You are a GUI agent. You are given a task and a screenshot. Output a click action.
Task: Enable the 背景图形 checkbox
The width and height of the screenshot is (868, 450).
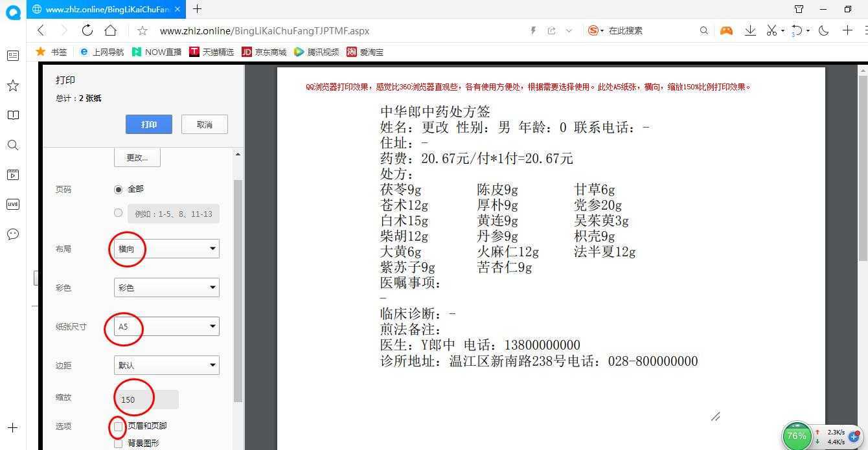coord(118,443)
